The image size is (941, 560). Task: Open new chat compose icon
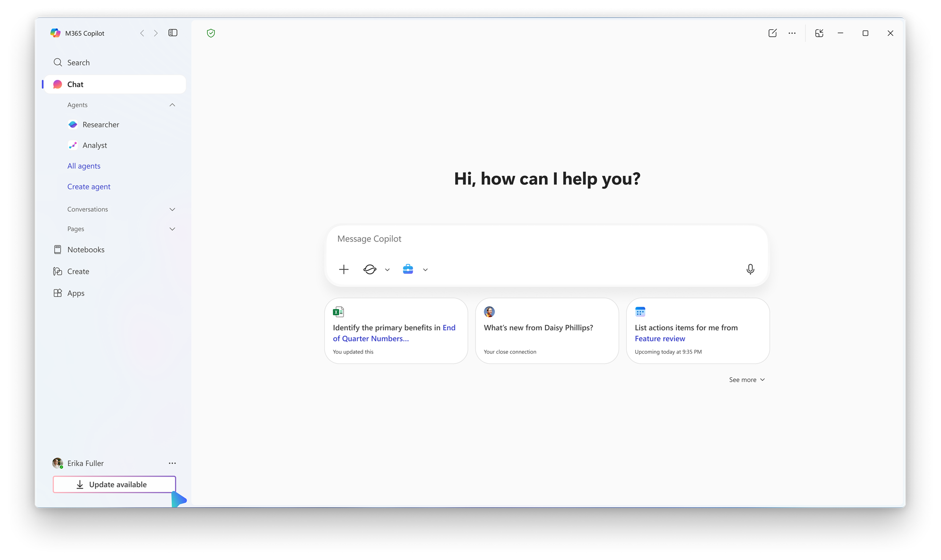[772, 33]
